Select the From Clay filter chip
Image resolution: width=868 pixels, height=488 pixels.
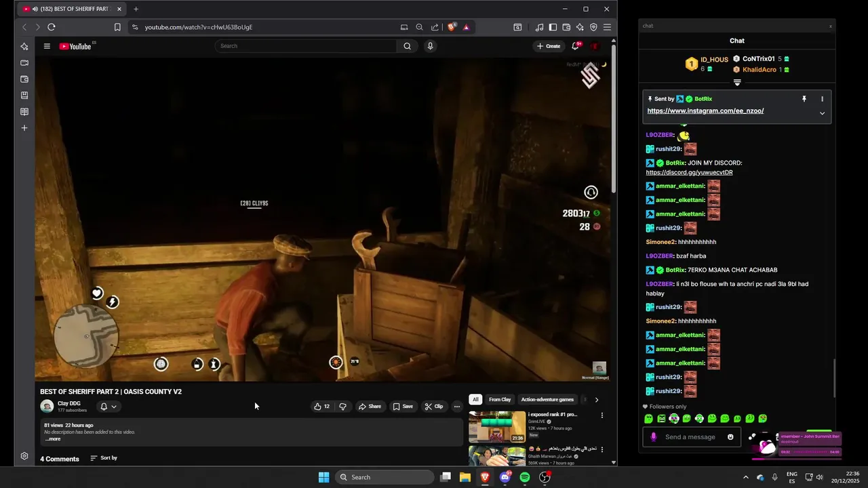click(x=500, y=400)
